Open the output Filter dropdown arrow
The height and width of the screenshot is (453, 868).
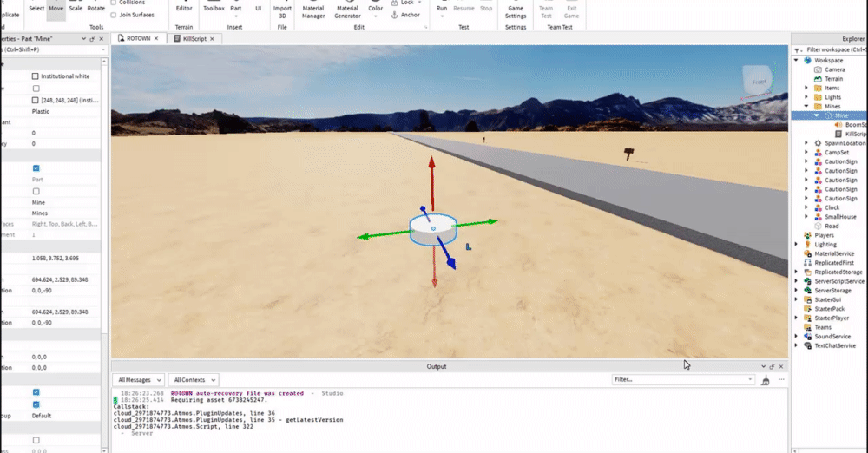pyautogui.click(x=750, y=380)
